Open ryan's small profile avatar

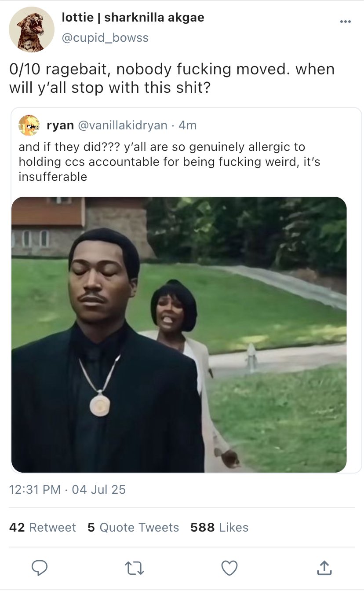pos(29,125)
